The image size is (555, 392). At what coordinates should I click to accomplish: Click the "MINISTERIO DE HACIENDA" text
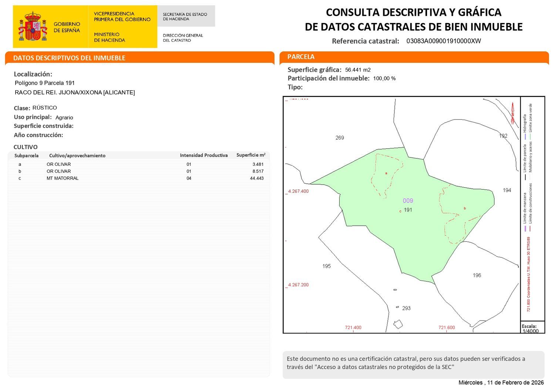click(110, 37)
